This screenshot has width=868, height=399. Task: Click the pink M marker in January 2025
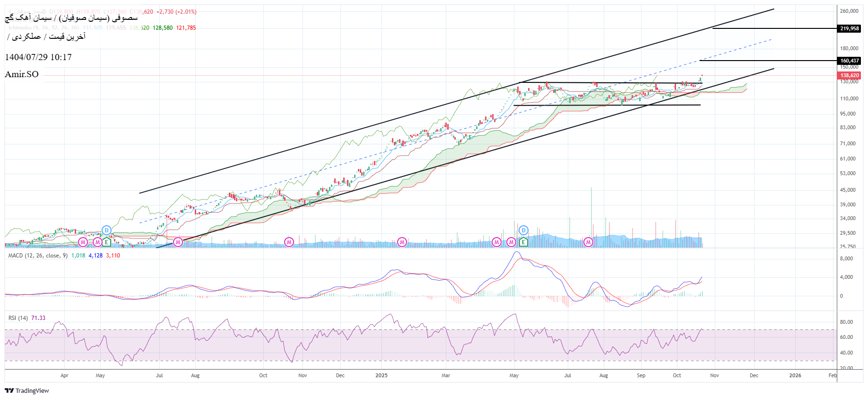tap(402, 242)
